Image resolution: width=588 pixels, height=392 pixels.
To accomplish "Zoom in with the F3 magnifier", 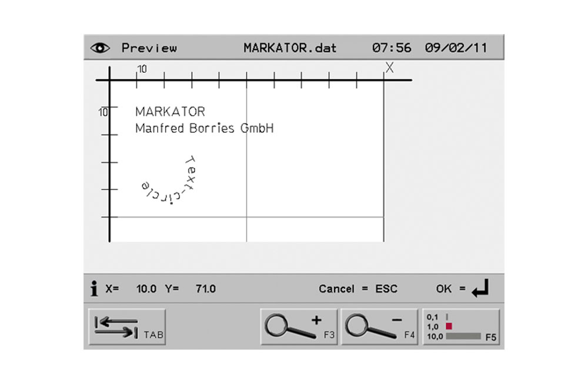I will (x=299, y=327).
